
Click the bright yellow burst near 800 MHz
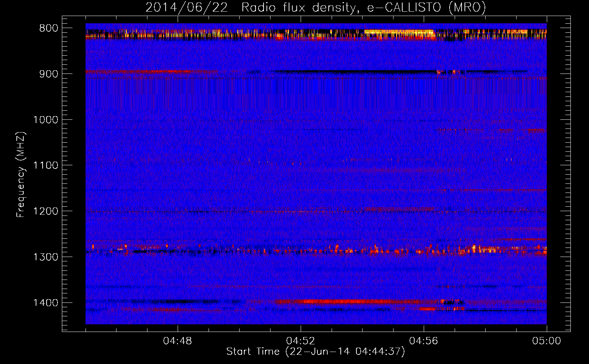399,32
